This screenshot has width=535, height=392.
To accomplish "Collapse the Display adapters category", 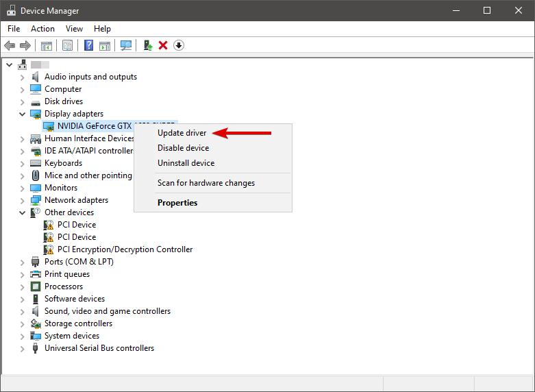I will [x=23, y=114].
